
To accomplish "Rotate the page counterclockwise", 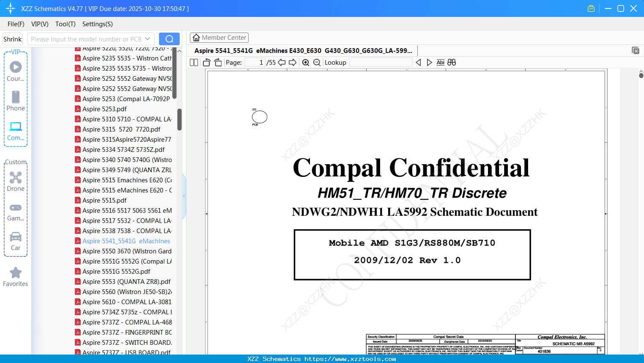I will tap(207, 63).
